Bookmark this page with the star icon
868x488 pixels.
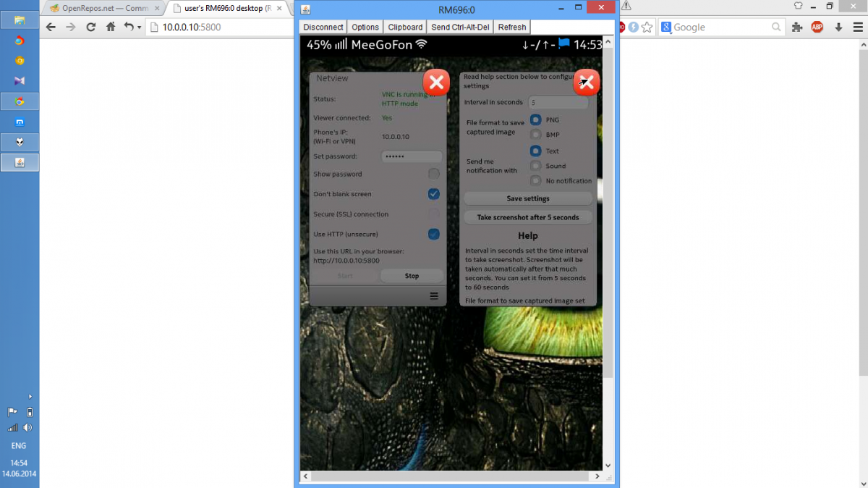point(647,28)
